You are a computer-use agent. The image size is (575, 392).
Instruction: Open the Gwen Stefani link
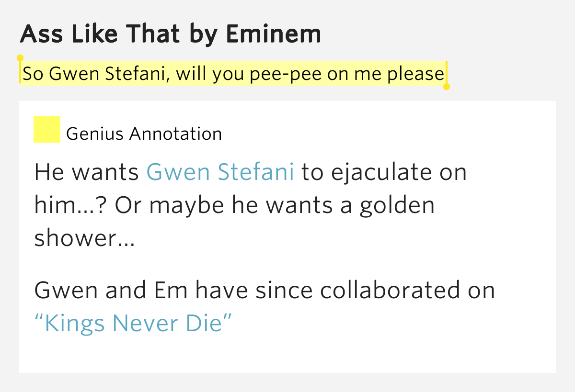coord(220,172)
